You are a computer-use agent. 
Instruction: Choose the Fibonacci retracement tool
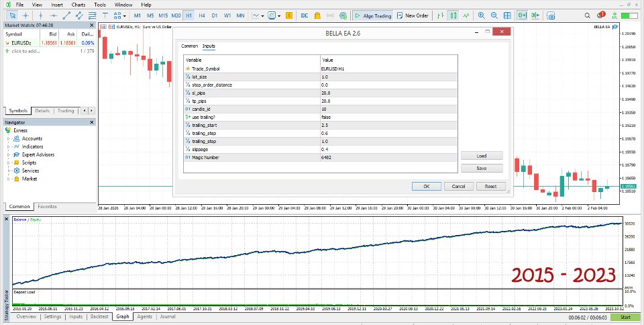(93, 15)
